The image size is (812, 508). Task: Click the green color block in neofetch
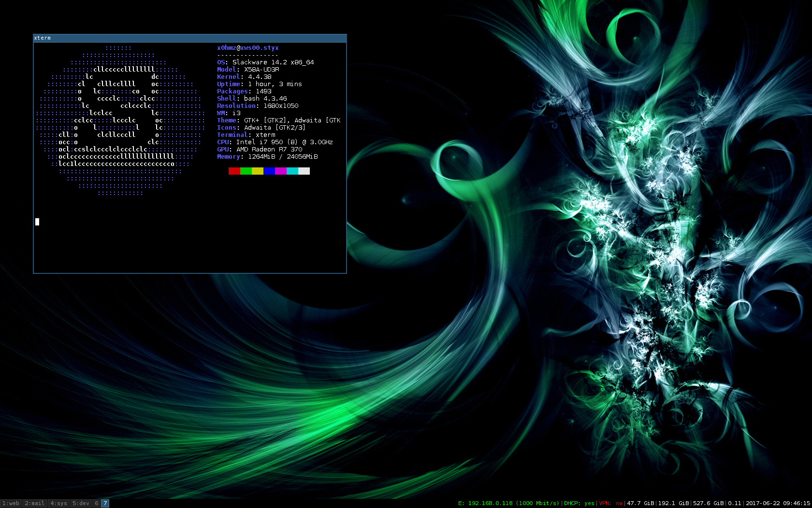tap(246, 171)
